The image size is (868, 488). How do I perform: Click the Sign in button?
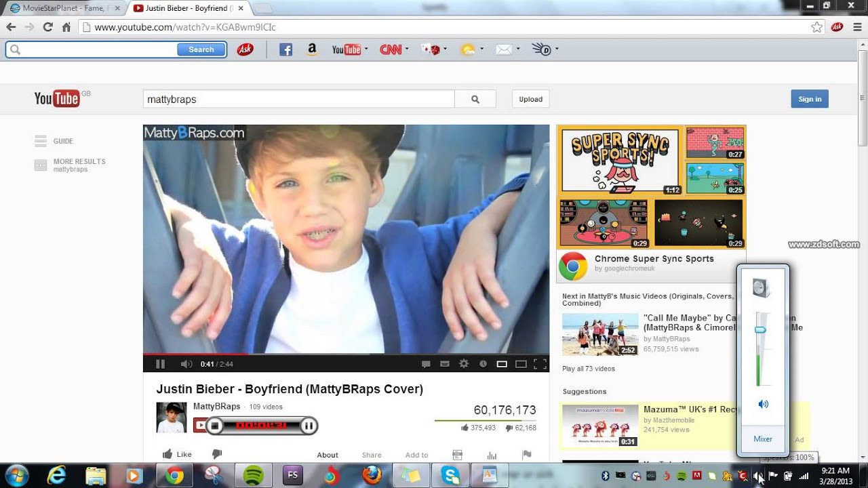coord(810,99)
